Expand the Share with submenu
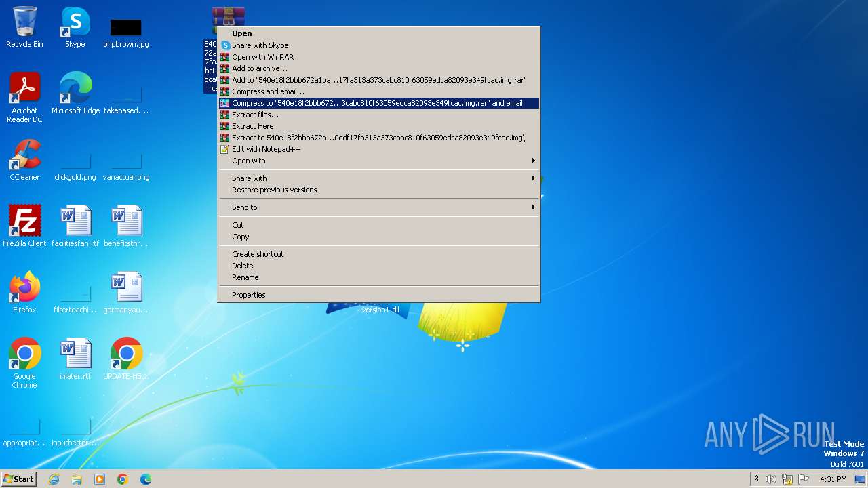 (378, 178)
